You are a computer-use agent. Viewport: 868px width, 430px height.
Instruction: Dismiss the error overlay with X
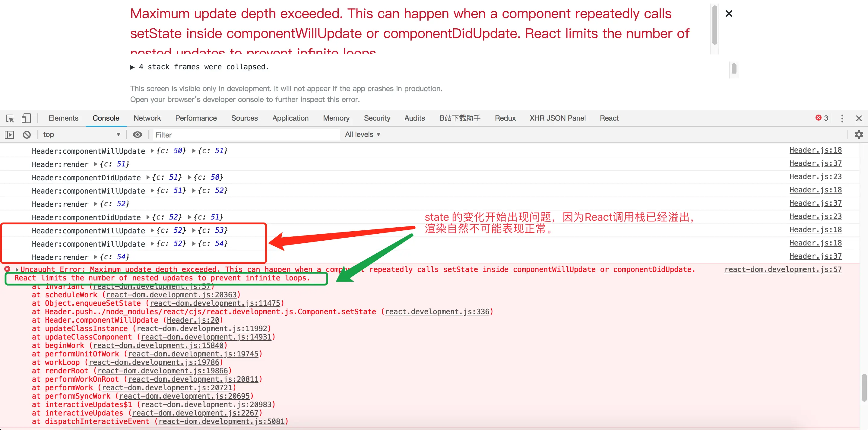(x=729, y=14)
